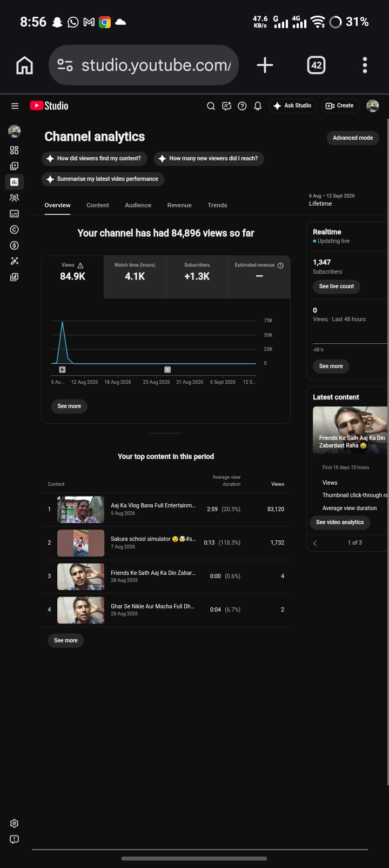Click thumbnail of Aaj Ka Vlog video

tap(81, 510)
